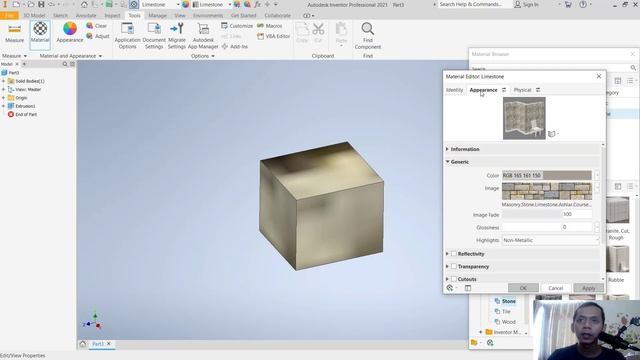640x360 pixels.
Task: Open the Highlights Non-Metallic dropdown
Action: coord(551,240)
